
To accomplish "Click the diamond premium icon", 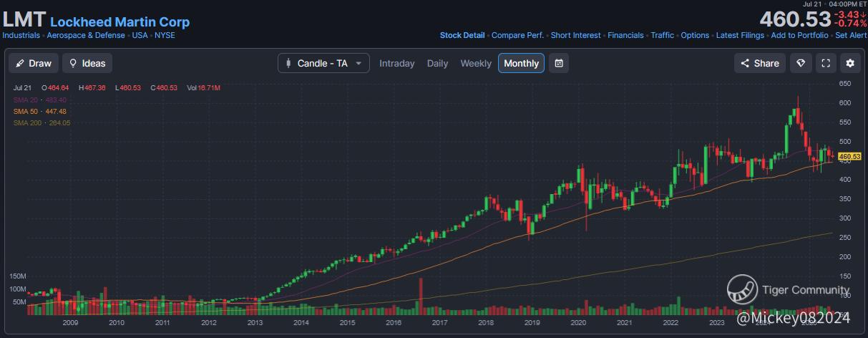I will pos(801,63).
